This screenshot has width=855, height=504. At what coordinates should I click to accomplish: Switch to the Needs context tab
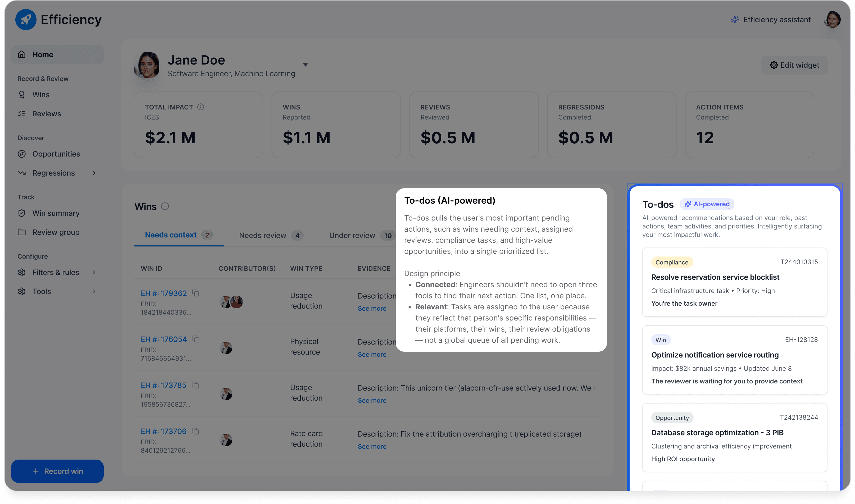tap(179, 235)
